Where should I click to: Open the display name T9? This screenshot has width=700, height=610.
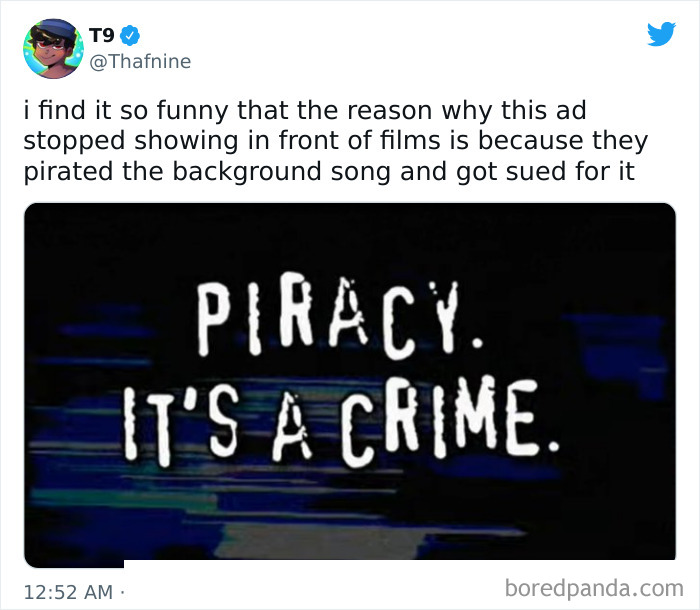pyautogui.click(x=102, y=36)
